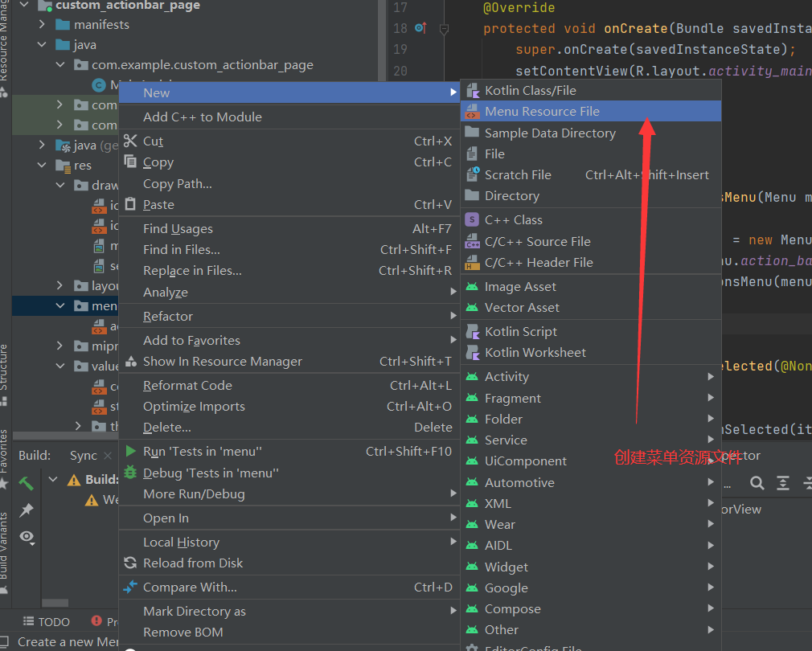This screenshot has width=812, height=651.
Task: Open the XML submenu
Action: [x=590, y=503]
